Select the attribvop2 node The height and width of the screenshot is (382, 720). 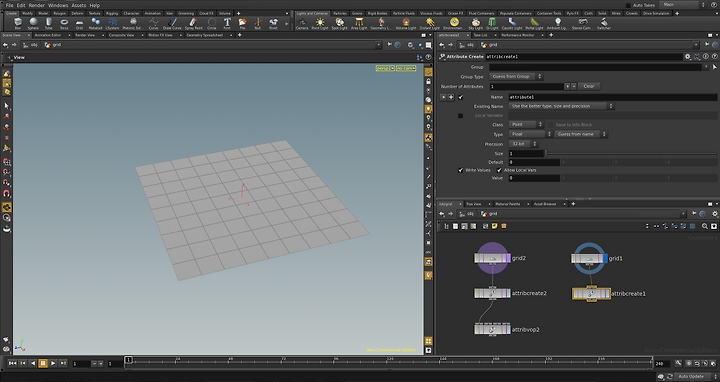[492, 329]
